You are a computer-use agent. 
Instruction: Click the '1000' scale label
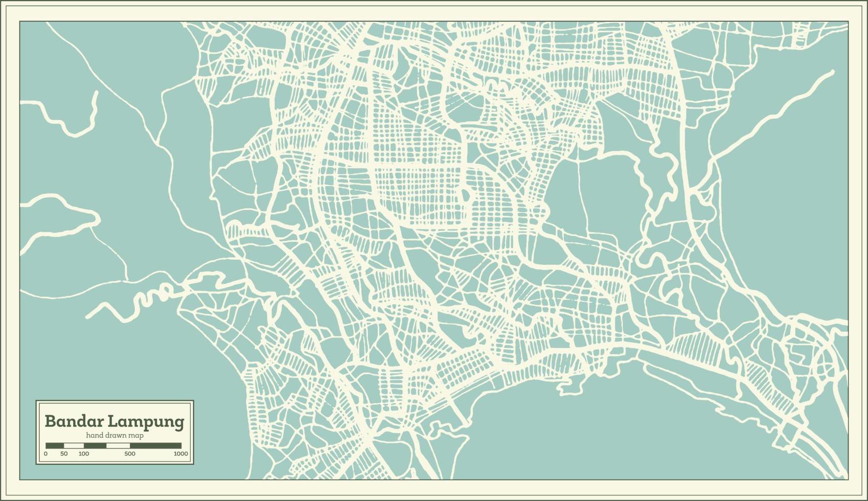pyautogui.click(x=181, y=454)
